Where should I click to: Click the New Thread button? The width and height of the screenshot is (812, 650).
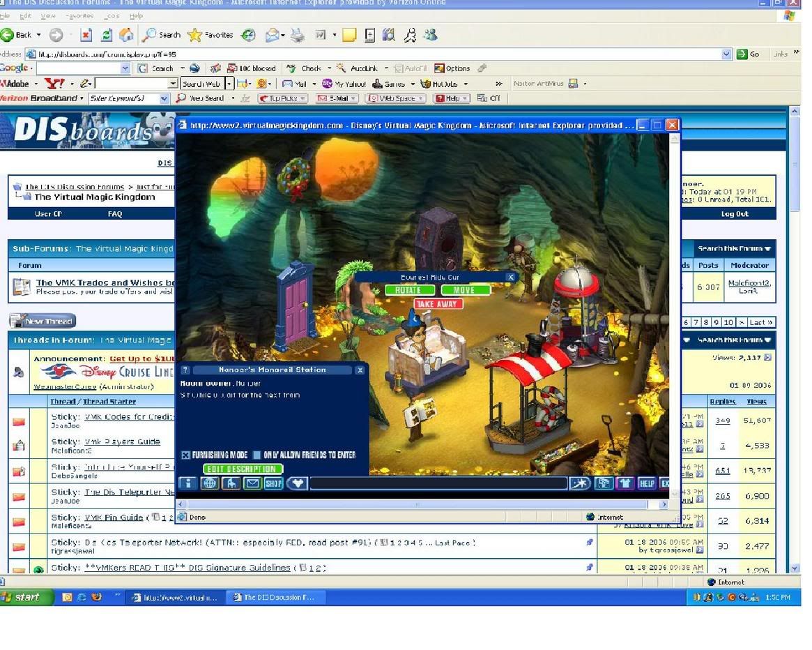[x=43, y=322]
